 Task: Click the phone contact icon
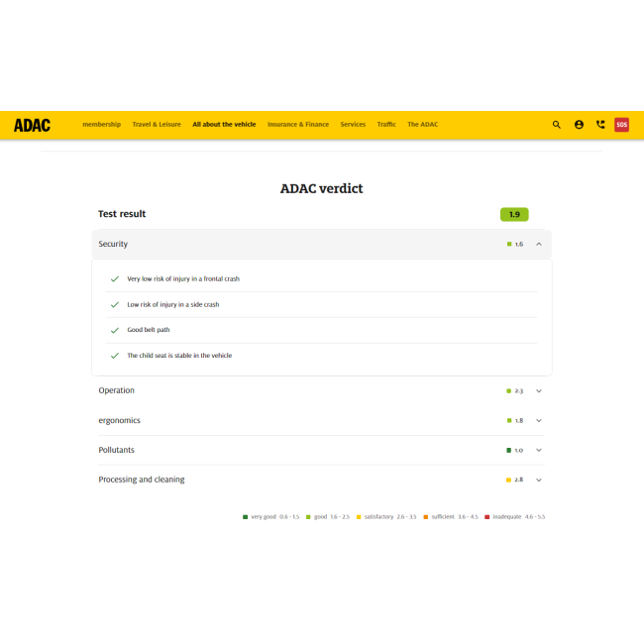600,125
